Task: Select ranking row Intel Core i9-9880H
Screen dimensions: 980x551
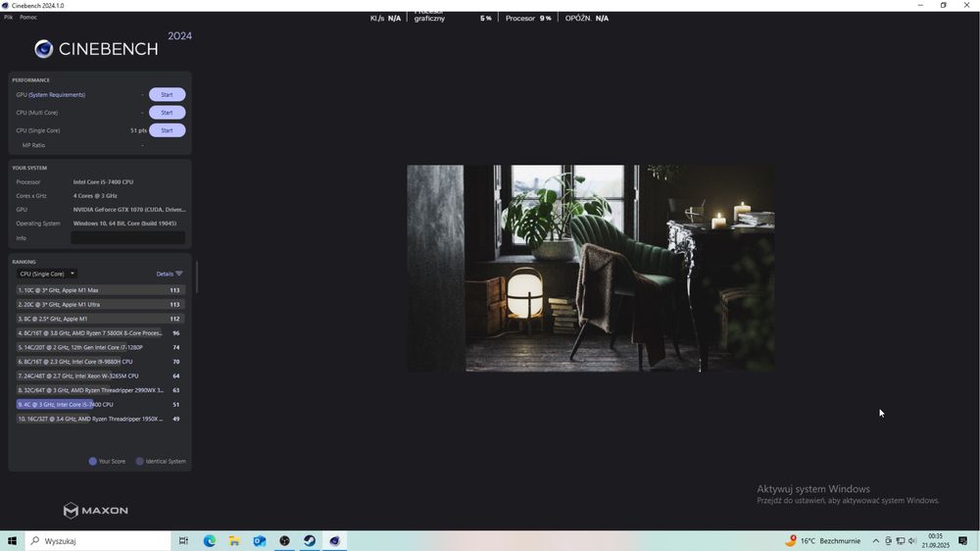Action: [100, 362]
